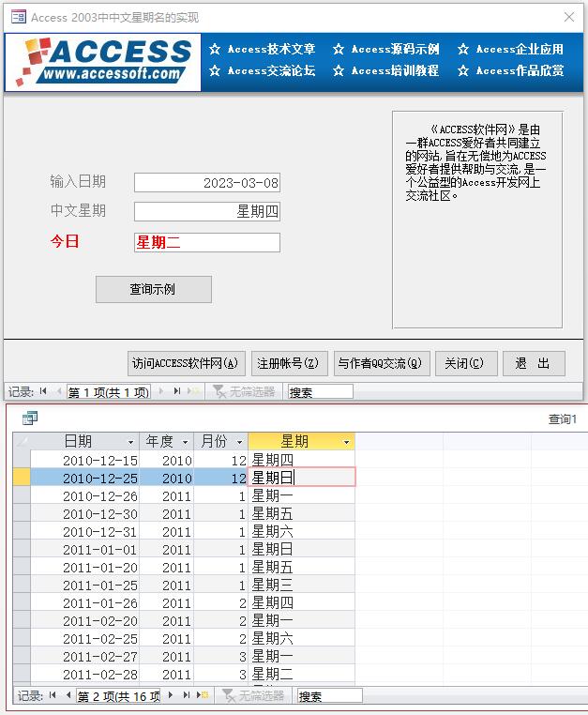Click the query's 无筛选器 filter indicator
This screenshot has height=715, width=588.
pyautogui.click(x=253, y=695)
